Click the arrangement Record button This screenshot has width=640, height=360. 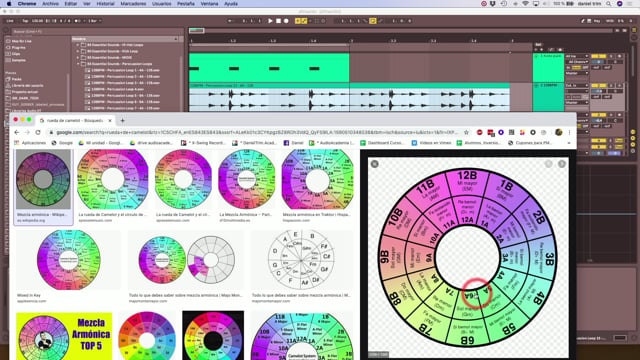(x=286, y=21)
